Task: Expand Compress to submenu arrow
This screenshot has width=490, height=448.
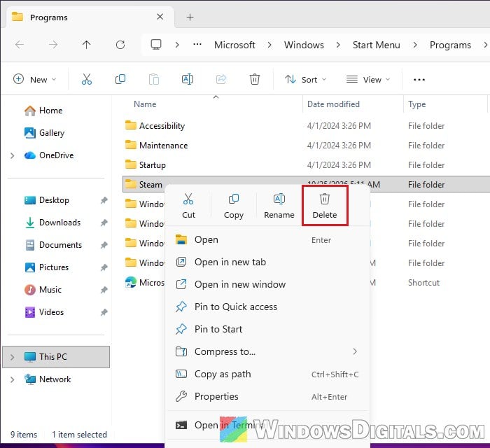Action: coord(355,351)
